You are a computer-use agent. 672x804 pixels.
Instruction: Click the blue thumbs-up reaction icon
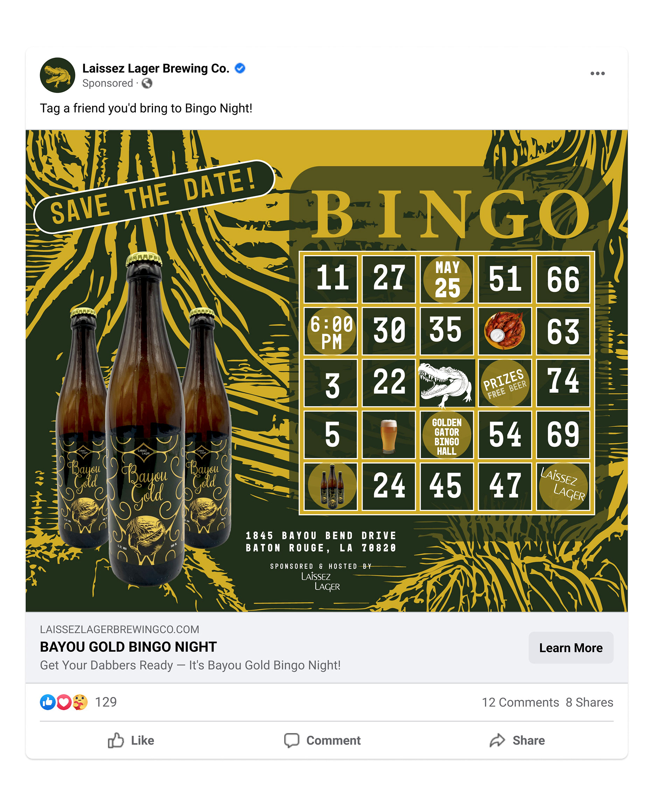48,702
